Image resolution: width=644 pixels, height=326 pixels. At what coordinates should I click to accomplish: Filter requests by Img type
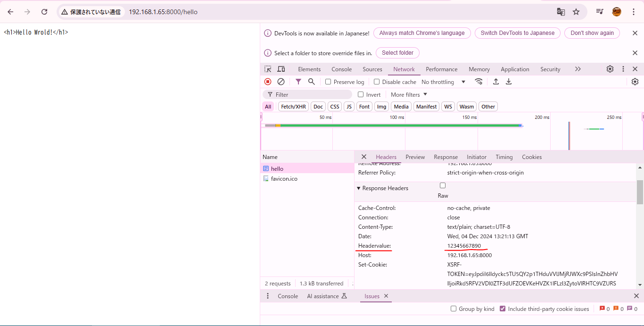[x=381, y=107]
